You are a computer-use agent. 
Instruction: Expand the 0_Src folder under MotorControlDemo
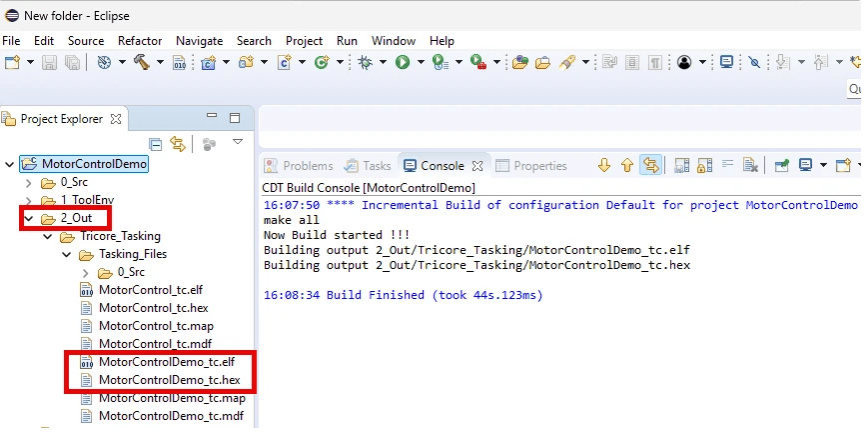29,183
